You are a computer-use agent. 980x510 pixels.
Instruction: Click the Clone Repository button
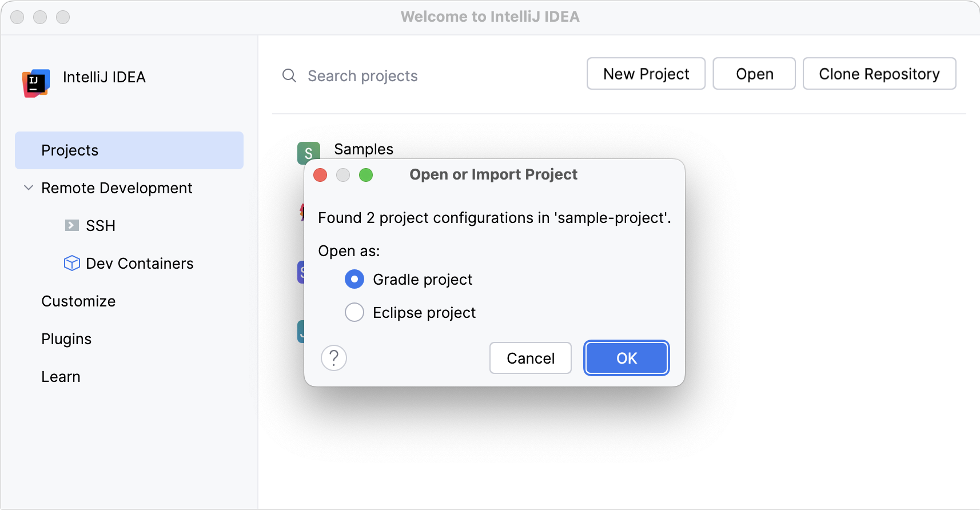[x=879, y=74]
